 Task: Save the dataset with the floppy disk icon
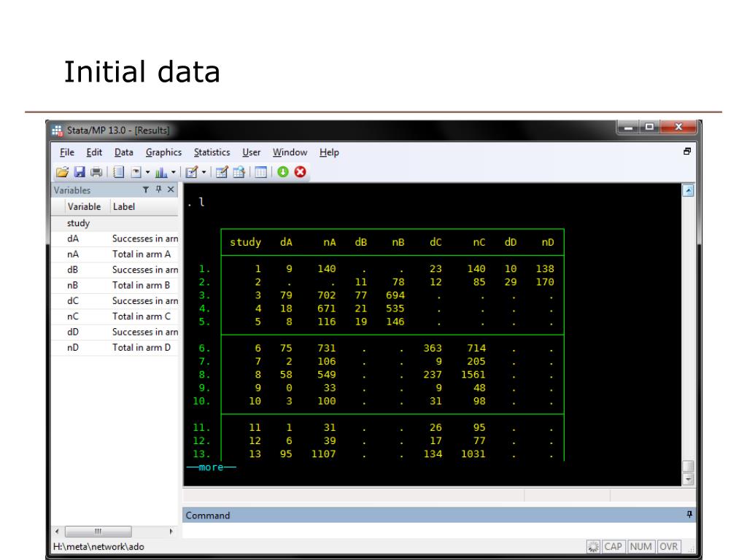(80, 172)
